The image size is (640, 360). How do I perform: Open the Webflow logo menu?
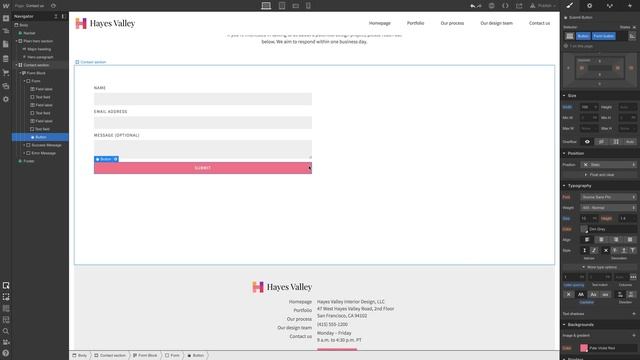[6, 6]
